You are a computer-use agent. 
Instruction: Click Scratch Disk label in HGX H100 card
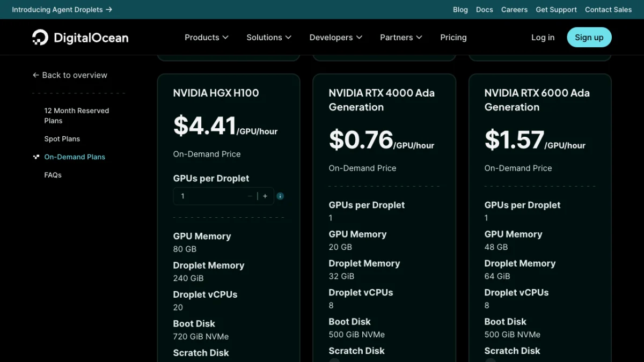[201, 353]
